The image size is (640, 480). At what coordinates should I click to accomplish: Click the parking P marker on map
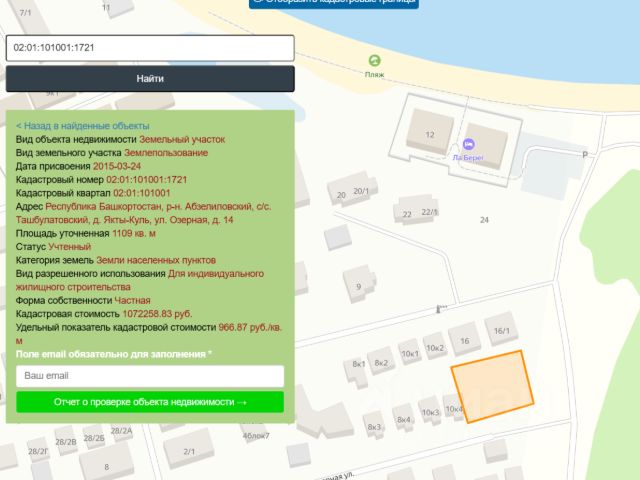[x=584, y=155]
